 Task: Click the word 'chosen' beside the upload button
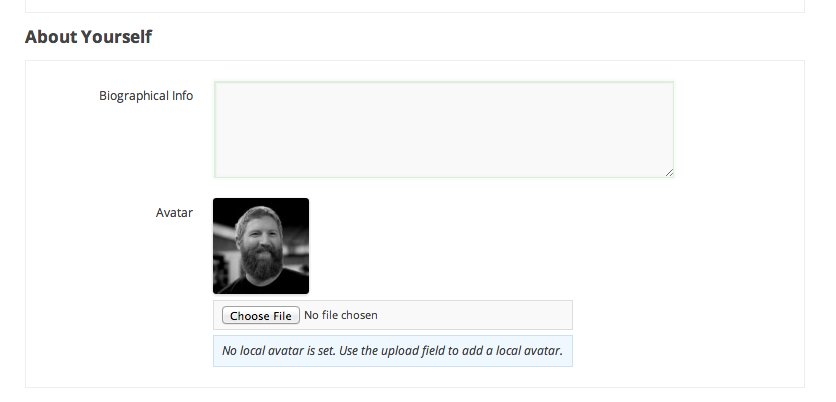click(359, 316)
